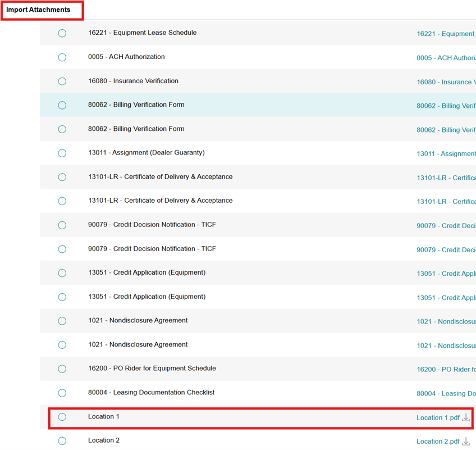This screenshot has height=450, width=476.
Task: Click download icon beside Location 1.pdf
Action: (465, 417)
